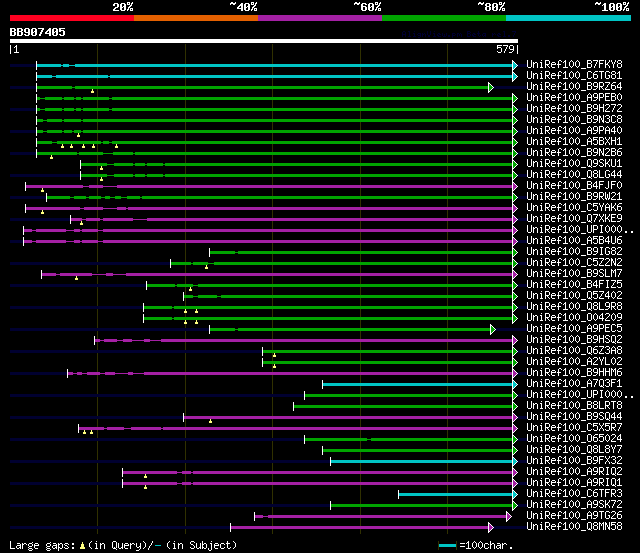Click the yellow gap marker under Q9SKU1 alignment
Screen dimensions: 640x553
pos(101,168)
